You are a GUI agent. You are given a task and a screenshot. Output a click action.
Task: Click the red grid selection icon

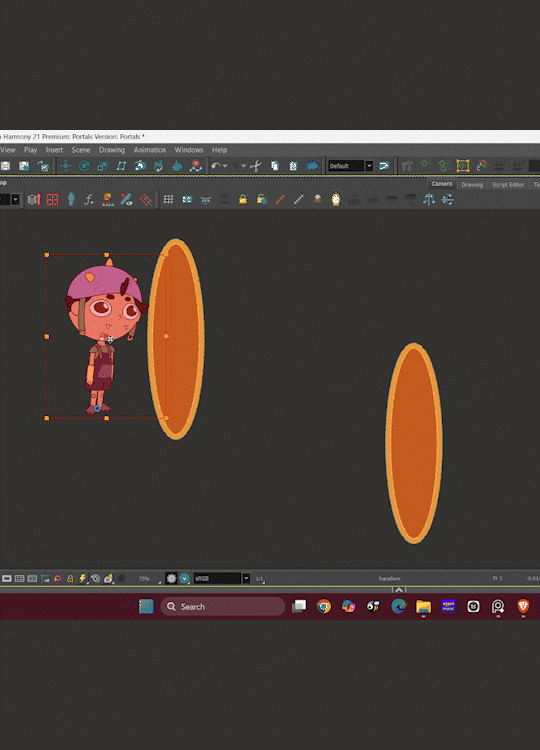coord(53,199)
